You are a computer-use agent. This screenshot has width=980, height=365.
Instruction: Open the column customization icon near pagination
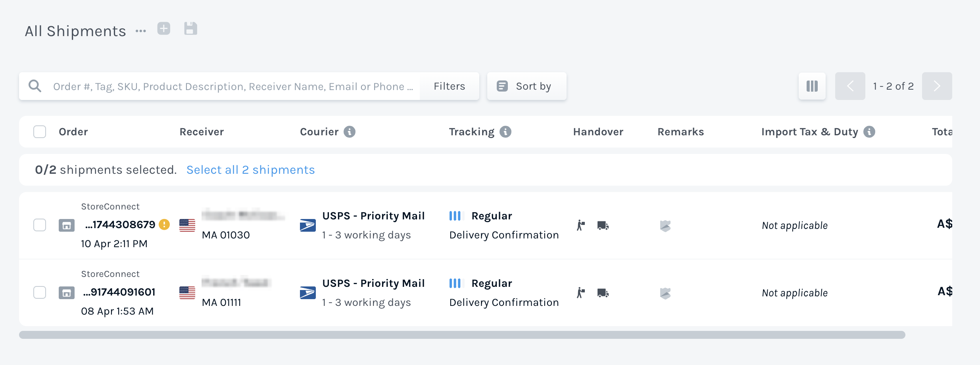coord(812,86)
